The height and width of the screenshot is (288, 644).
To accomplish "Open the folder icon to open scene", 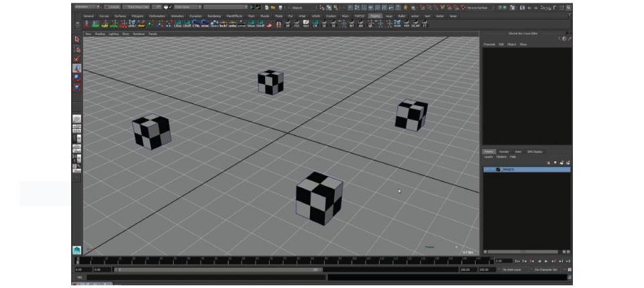I will point(273,7).
